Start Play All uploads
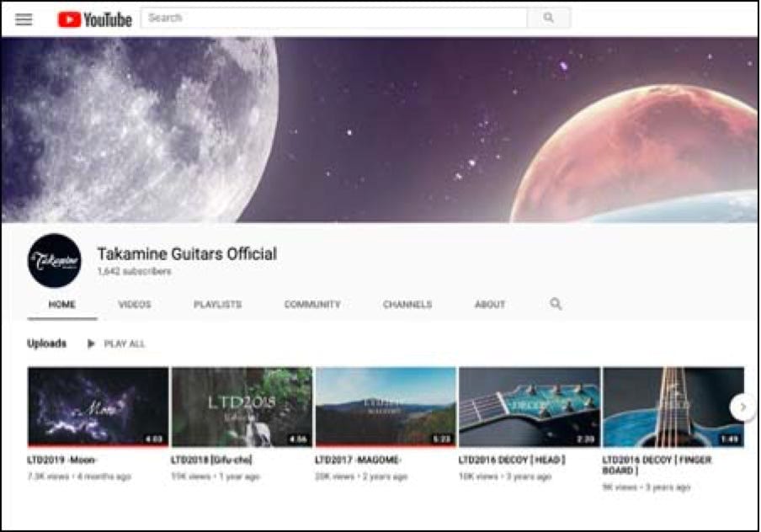Screen dimensions: 761x532 [x=116, y=343]
